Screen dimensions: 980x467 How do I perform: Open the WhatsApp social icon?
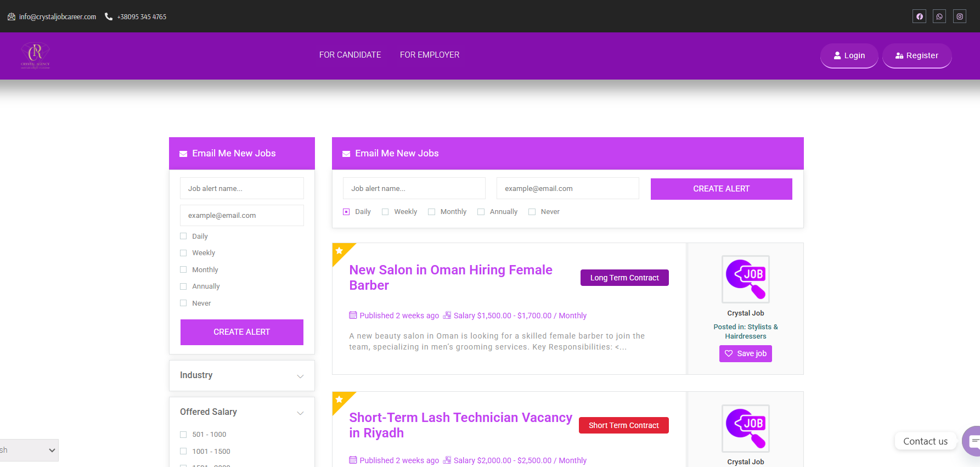[x=939, y=16]
